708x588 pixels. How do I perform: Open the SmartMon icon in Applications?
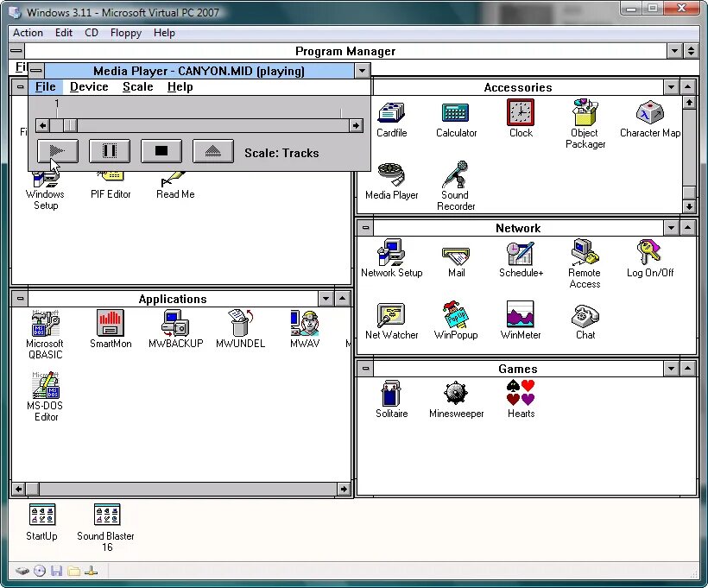click(111, 323)
